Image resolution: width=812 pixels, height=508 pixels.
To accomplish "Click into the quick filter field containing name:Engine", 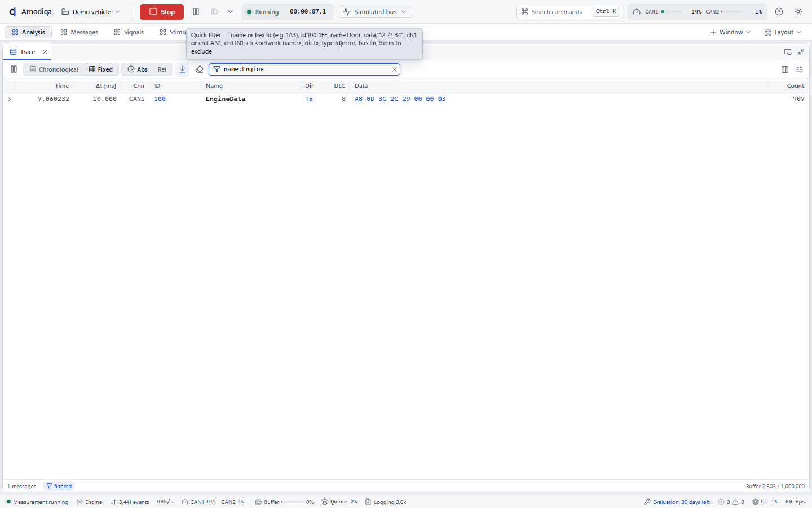I will [304, 69].
